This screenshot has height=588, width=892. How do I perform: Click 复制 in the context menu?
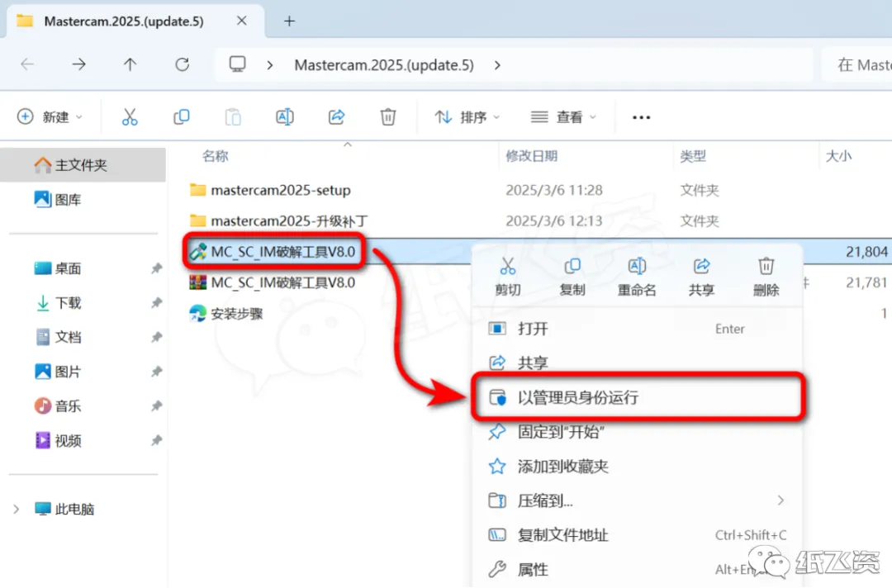pyautogui.click(x=572, y=277)
